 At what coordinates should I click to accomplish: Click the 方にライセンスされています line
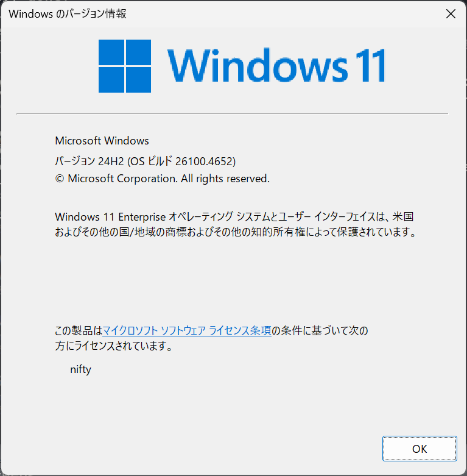click(x=114, y=346)
